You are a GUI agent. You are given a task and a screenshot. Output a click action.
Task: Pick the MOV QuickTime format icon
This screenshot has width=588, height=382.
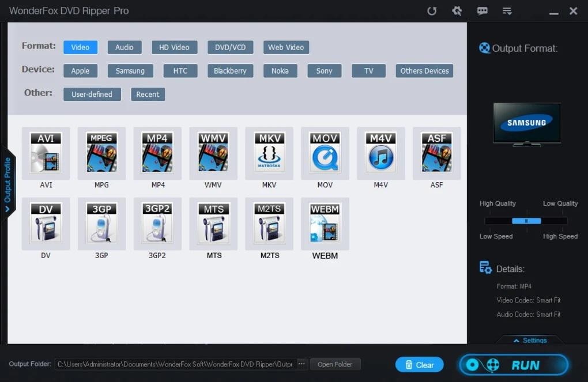325,153
